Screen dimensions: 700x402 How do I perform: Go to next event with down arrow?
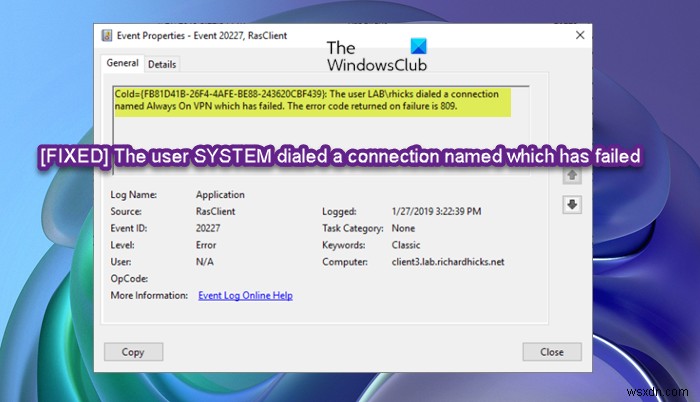[x=572, y=205]
